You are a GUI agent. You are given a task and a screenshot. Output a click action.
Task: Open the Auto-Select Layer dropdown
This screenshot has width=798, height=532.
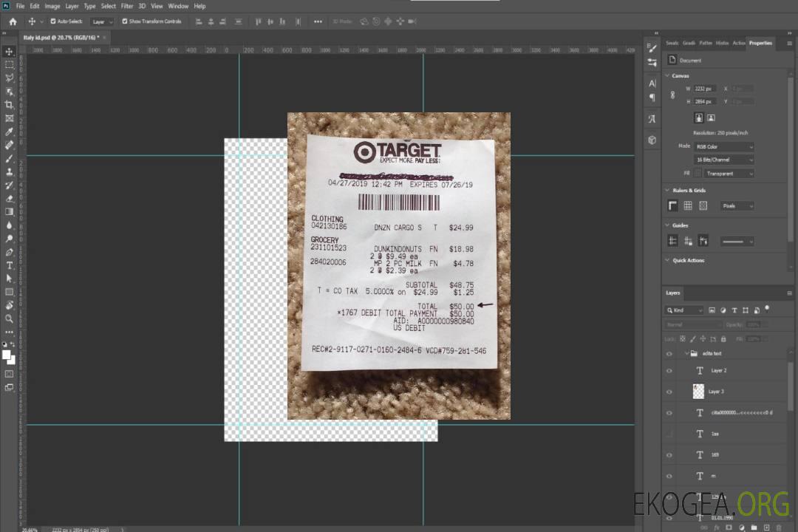click(102, 21)
